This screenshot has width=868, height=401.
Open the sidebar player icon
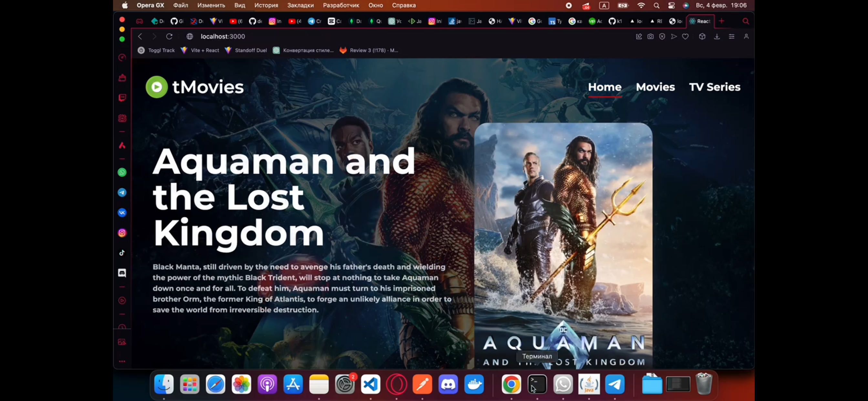[x=122, y=300]
